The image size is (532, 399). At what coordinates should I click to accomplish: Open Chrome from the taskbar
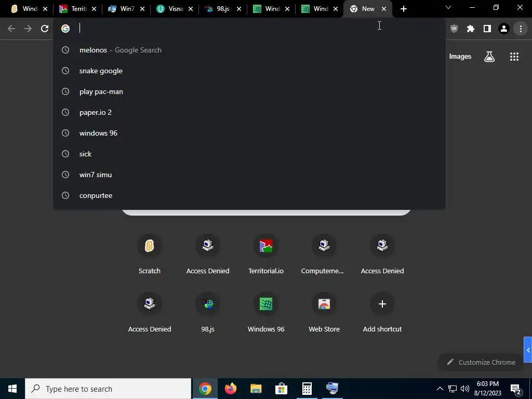pyautogui.click(x=205, y=389)
